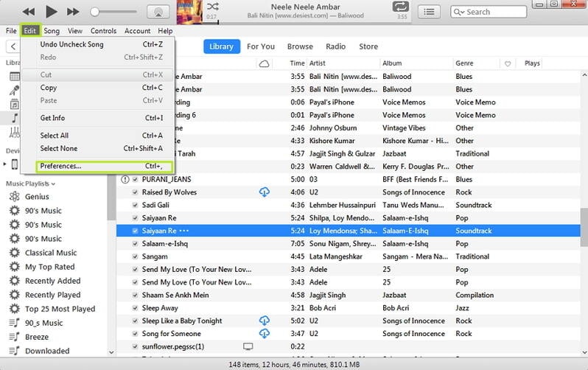Uncheck the PURANI_JEANS song checkbox
Viewport: 588px width, 370px height.
click(x=135, y=179)
